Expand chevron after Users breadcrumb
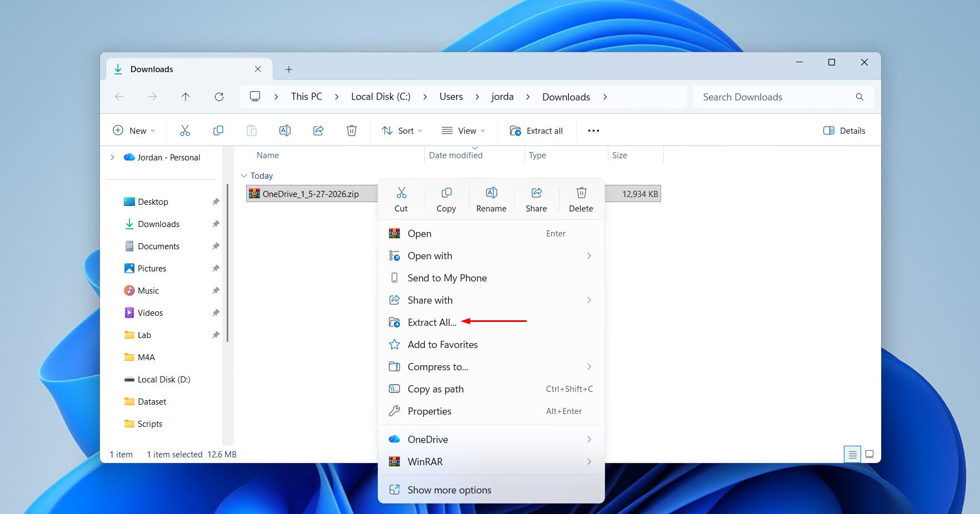 point(477,97)
